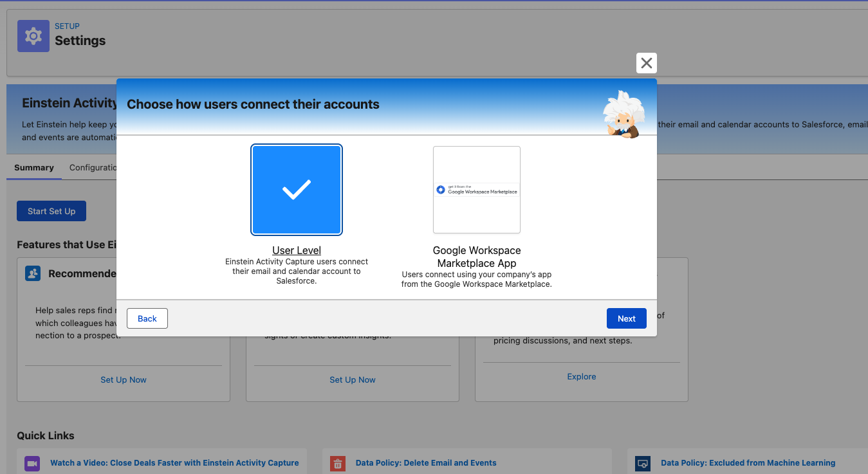The image size is (868, 474).
Task: Click Set Up Now in middle card
Action: [x=353, y=379]
